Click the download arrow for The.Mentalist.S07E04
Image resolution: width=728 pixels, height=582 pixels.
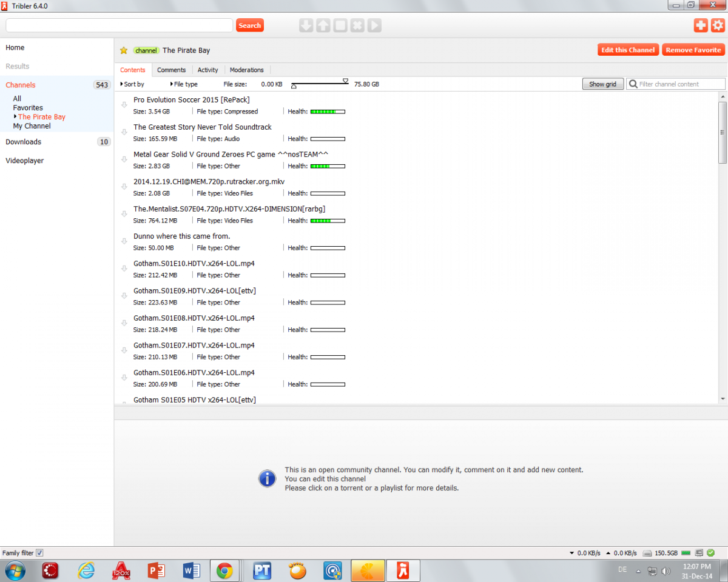click(124, 214)
